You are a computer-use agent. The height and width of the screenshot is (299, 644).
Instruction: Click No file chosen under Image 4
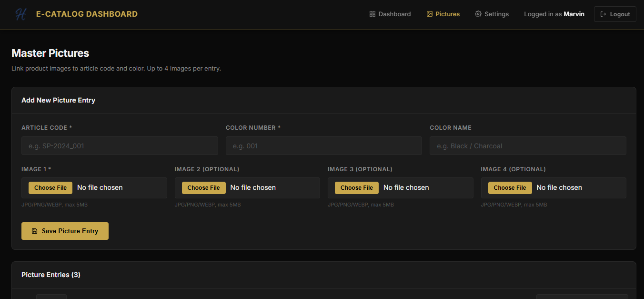point(559,188)
